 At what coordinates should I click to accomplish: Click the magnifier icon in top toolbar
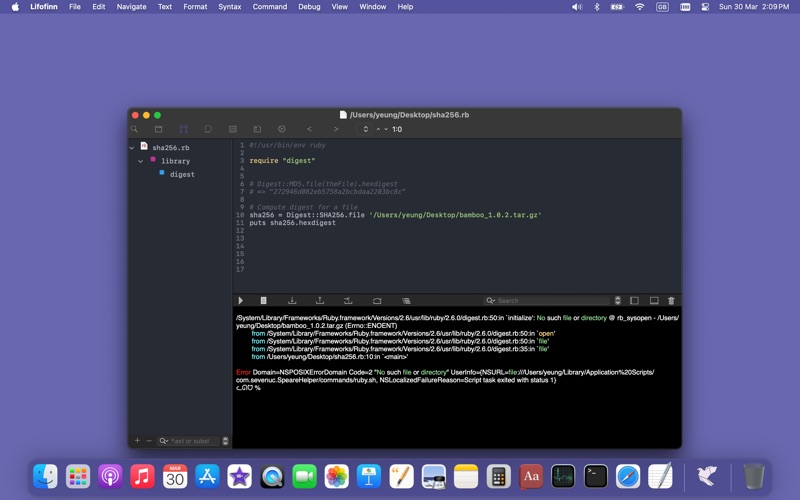(x=134, y=129)
